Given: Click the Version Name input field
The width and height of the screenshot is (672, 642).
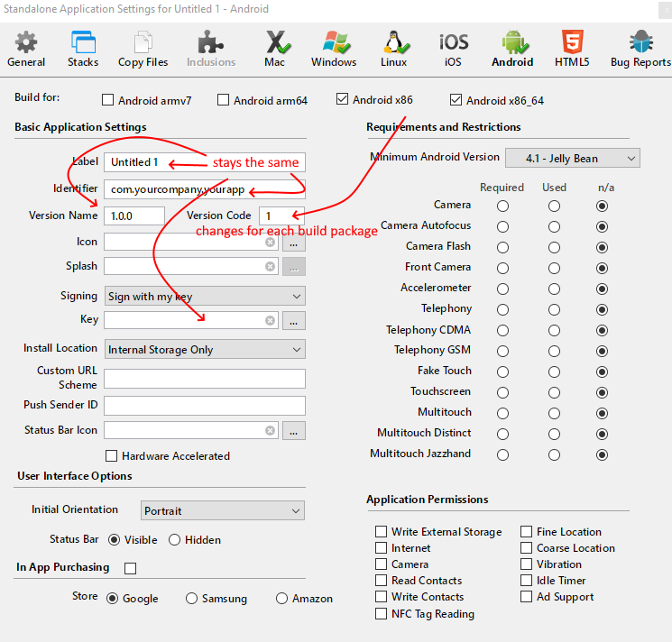Looking at the screenshot, I should 134,216.
